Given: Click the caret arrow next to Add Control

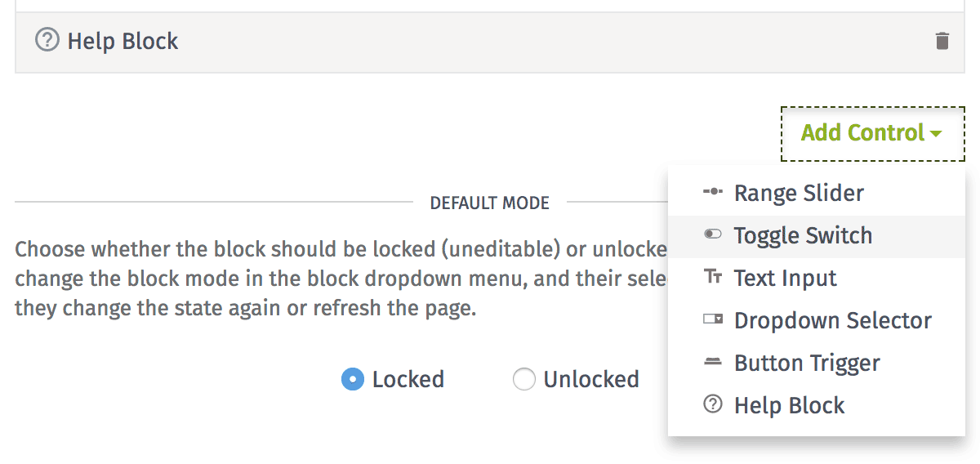Looking at the screenshot, I should pyautogui.click(x=936, y=134).
